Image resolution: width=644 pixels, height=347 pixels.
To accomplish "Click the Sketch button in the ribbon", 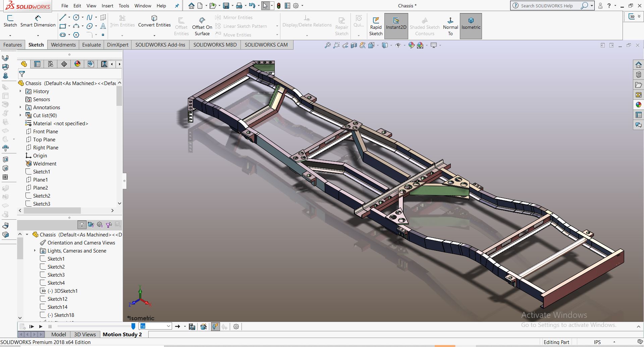I will 10,21.
